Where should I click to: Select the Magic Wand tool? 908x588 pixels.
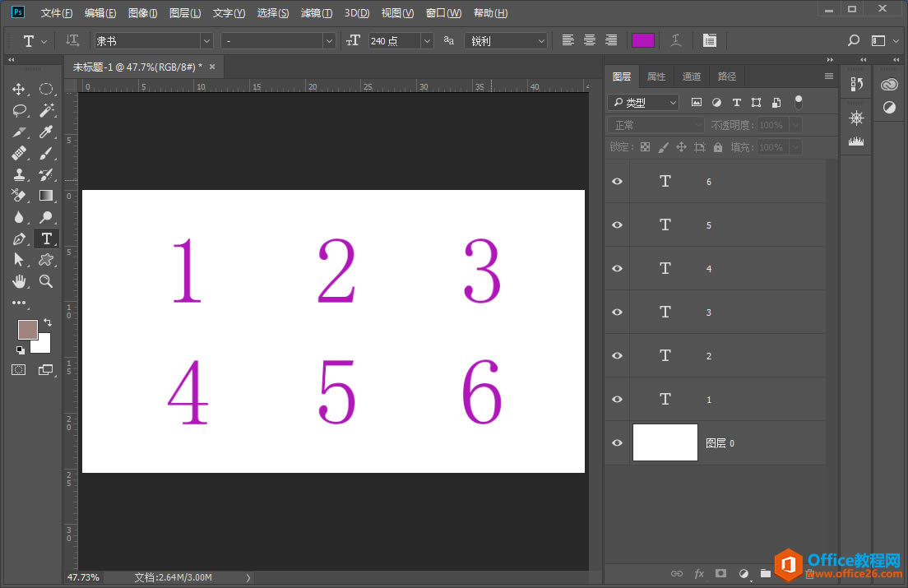46,110
